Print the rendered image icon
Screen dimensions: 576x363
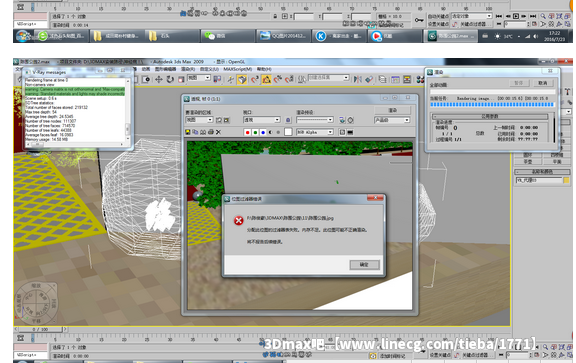[x=210, y=132]
